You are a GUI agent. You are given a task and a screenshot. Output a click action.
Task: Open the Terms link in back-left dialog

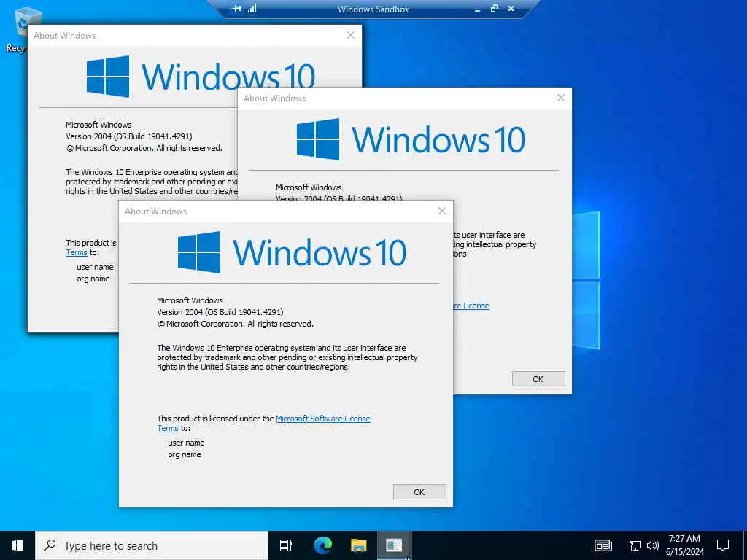click(77, 252)
